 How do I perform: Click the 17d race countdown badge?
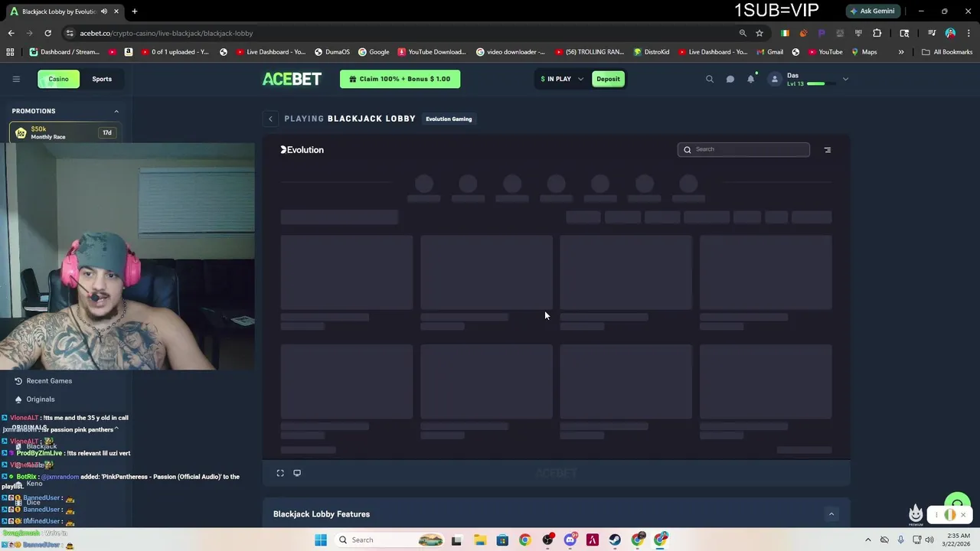coord(107,132)
